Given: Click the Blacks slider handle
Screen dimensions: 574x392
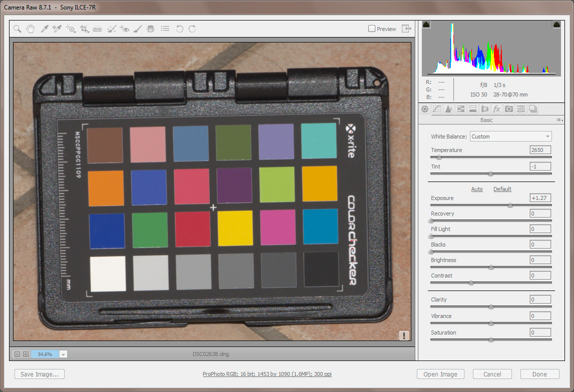Looking at the screenshot, I should (x=431, y=251).
